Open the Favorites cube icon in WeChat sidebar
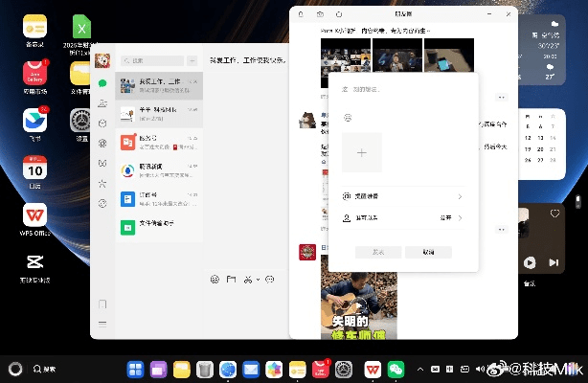588x383 pixels. 102,124
